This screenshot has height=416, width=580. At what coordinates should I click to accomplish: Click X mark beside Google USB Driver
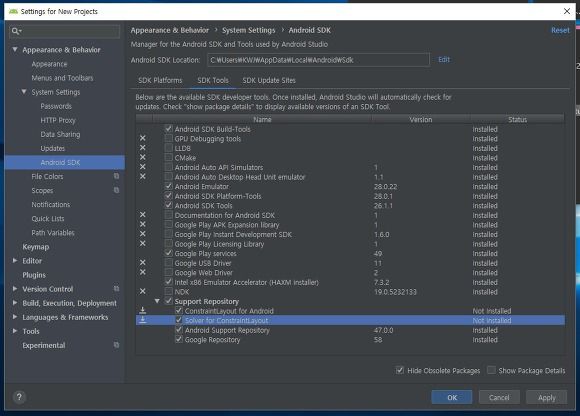click(142, 263)
